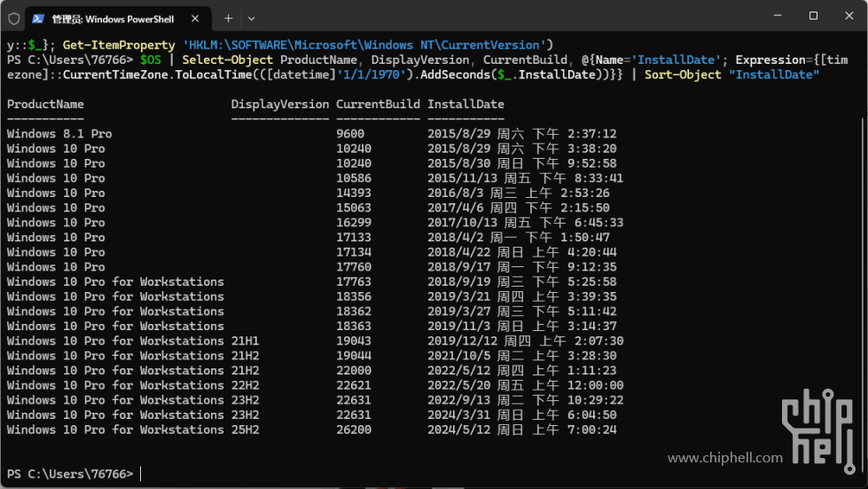The height and width of the screenshot is (489, 868).
Task: Select the Windows PowerShell tab
Action: pos(119,19)
